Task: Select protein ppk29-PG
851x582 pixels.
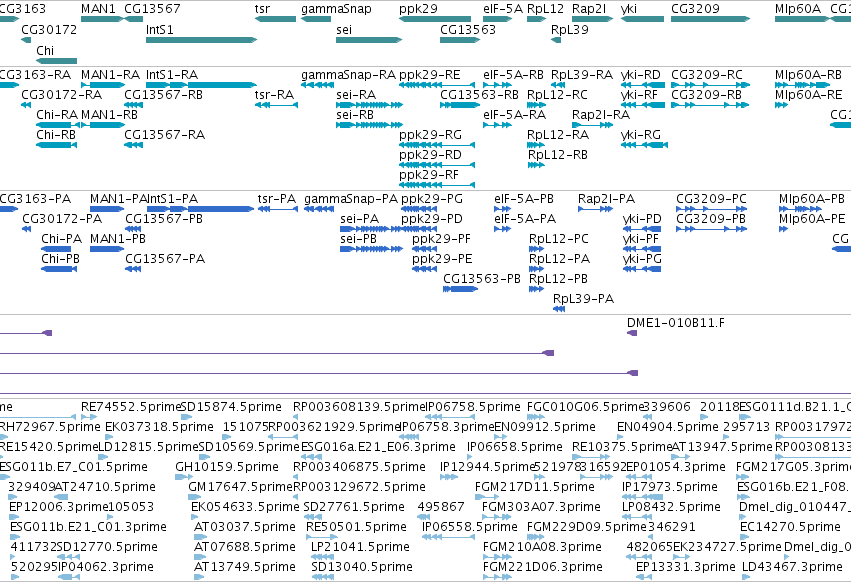Action: [x=432, y=199]
